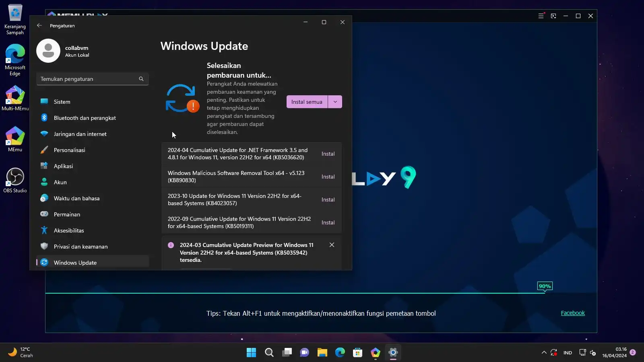
Task: Open volume tray icon
Action: coord(593,353)
